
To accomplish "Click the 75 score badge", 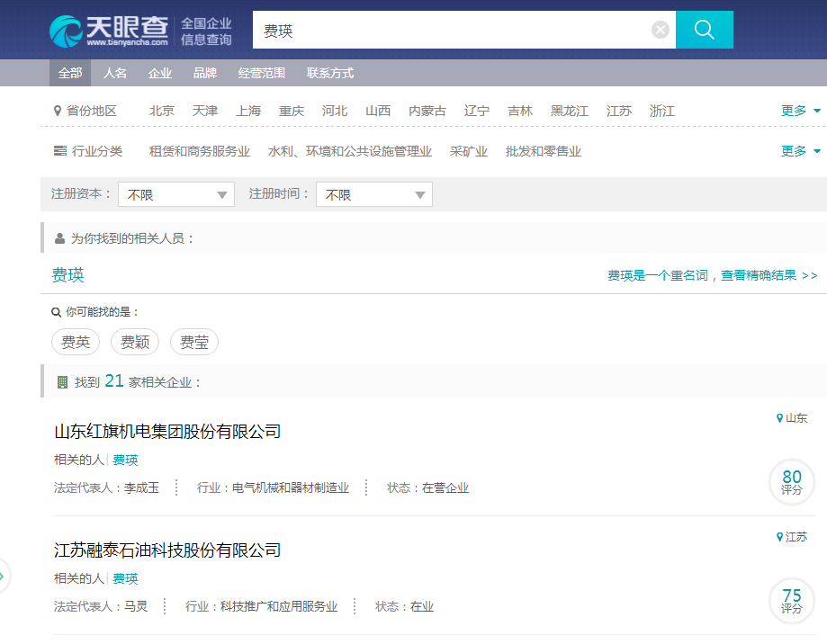I will pos(791,601).
